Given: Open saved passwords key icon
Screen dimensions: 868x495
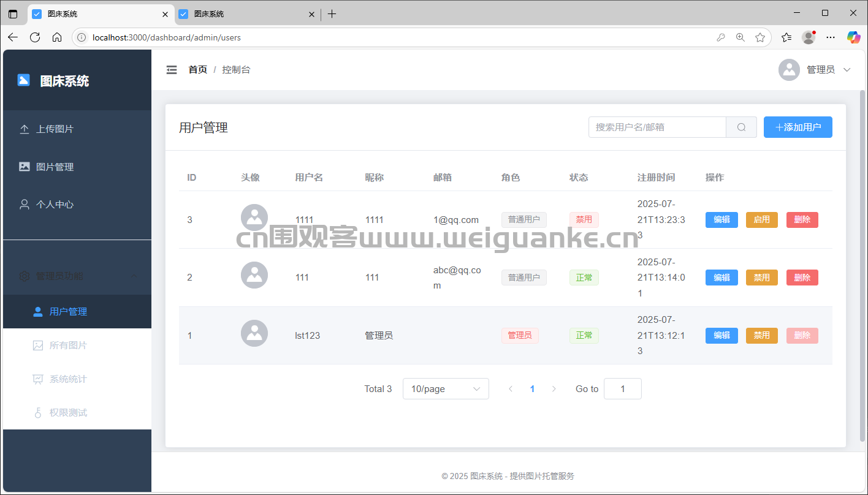Looking at the screenshot, I should click(721, 37).
